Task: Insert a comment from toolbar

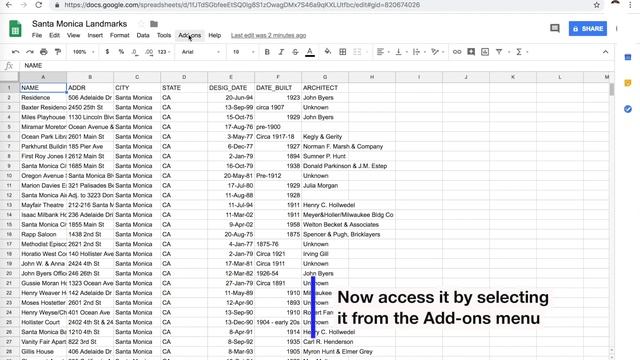Action: (x=471, y=52)
